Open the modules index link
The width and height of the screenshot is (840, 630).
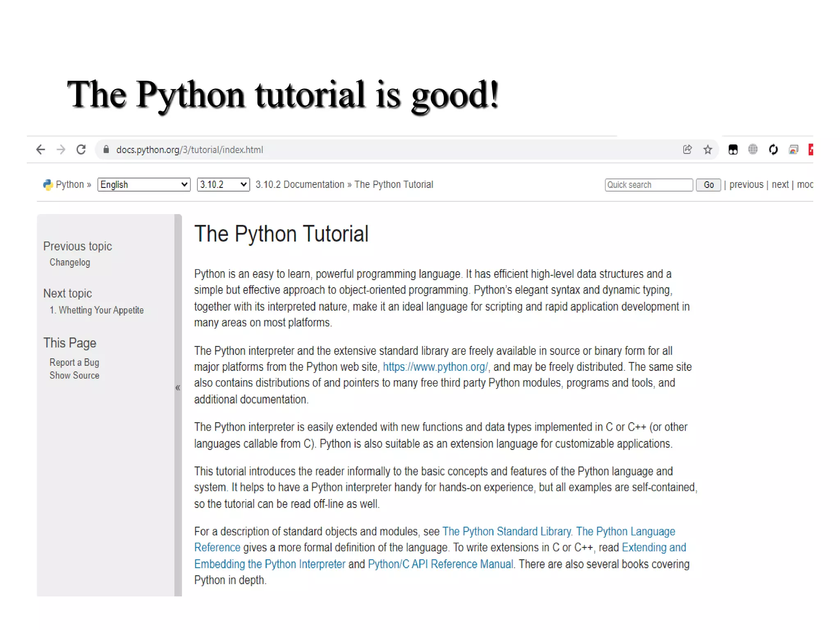tap(805, 185)
